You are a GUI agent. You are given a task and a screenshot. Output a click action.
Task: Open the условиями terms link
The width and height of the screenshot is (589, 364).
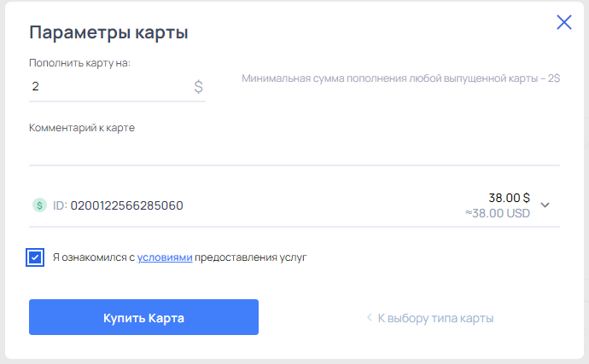(x=165, y=257)
